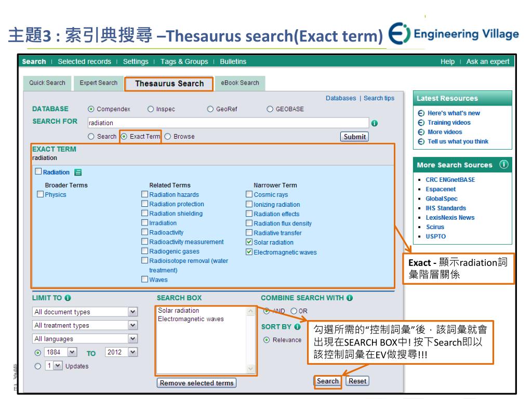Click the icon beside Training videos
The width and height of the screenshot is (532, 399).
421,123
